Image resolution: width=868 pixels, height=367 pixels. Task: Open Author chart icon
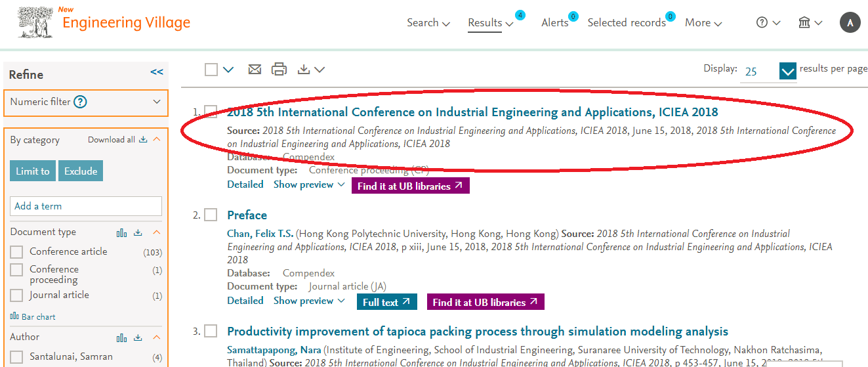(x=121, y=337)
